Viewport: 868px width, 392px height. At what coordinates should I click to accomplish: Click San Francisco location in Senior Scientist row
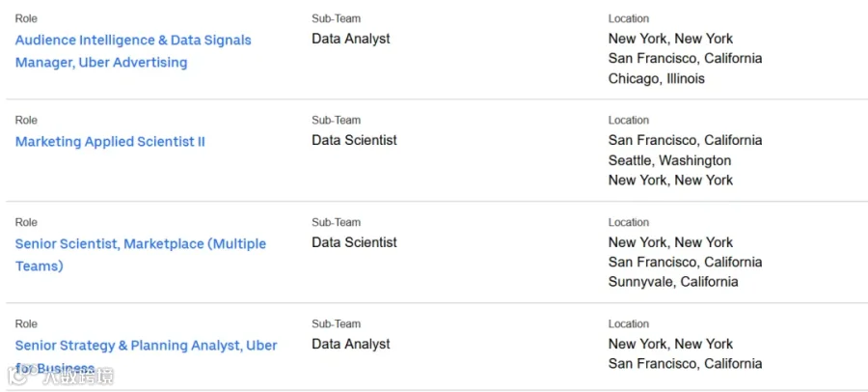tap(686, 262)
